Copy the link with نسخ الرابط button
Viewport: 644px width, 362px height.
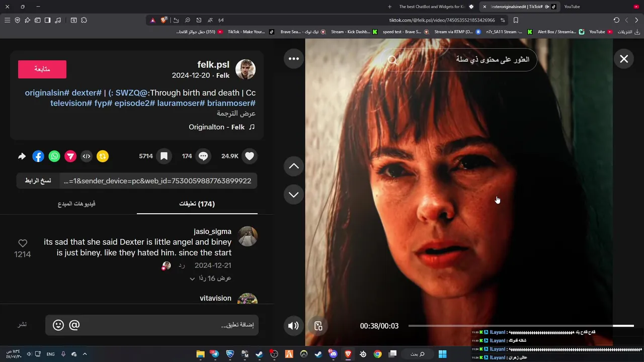pos(38,181)
